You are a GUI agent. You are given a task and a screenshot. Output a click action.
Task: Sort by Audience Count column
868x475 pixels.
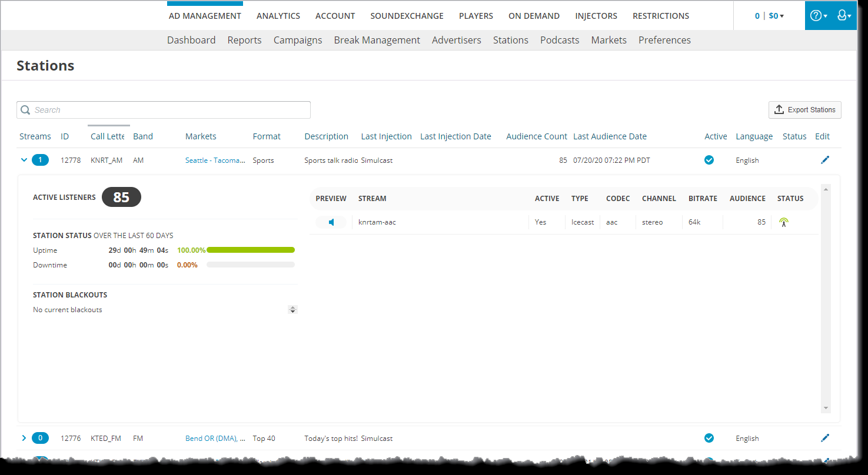pyautogui.click(x=537, y=136)
